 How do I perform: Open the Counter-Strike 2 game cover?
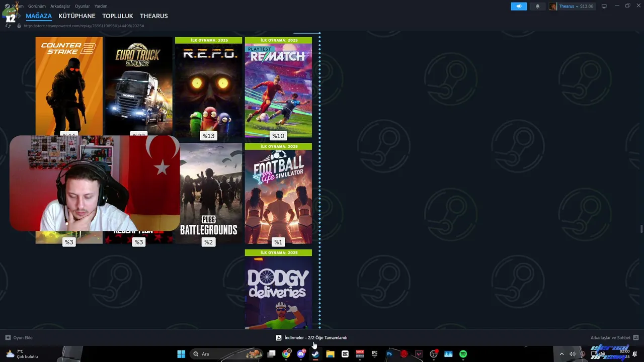69,85
